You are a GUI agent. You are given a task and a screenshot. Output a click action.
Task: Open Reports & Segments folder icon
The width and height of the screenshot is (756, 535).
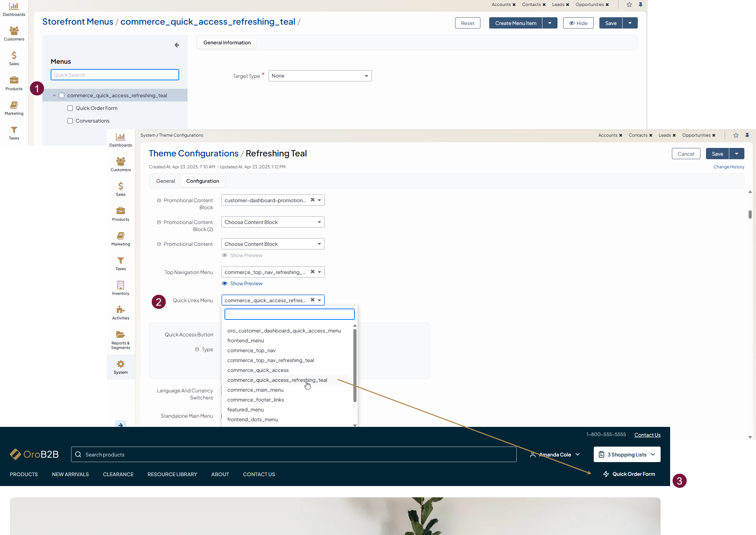(120, 335)
